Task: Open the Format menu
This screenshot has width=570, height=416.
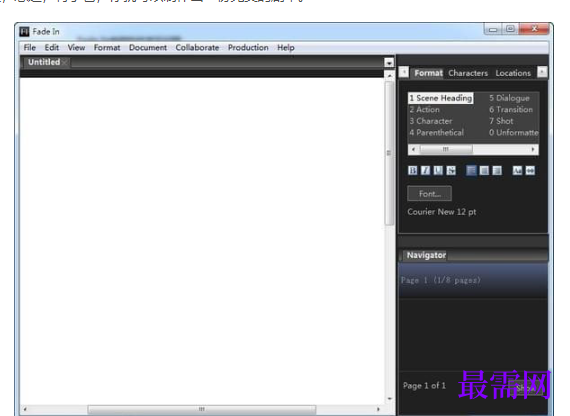Action: (x=107, y=48)
